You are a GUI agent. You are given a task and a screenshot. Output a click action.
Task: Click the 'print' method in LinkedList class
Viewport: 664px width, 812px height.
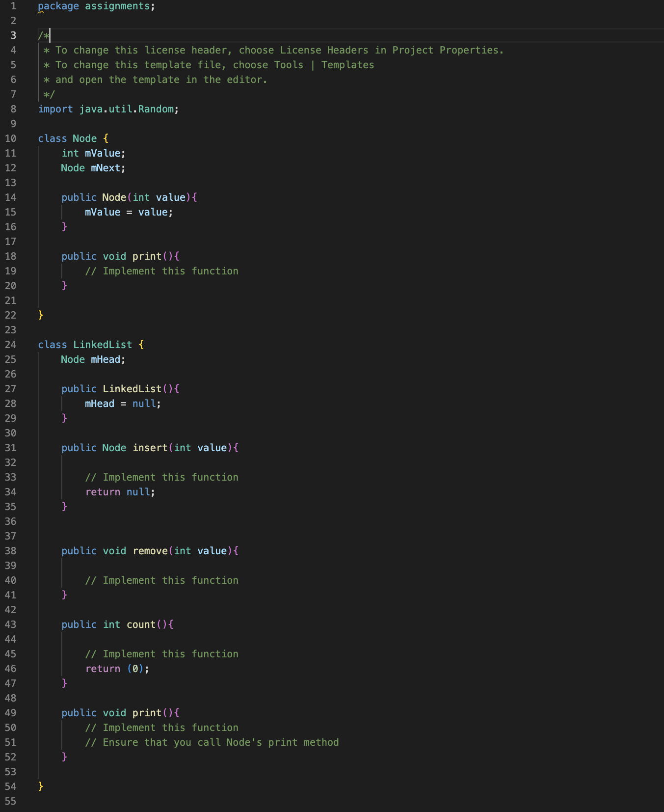click(x=147, y=713)
